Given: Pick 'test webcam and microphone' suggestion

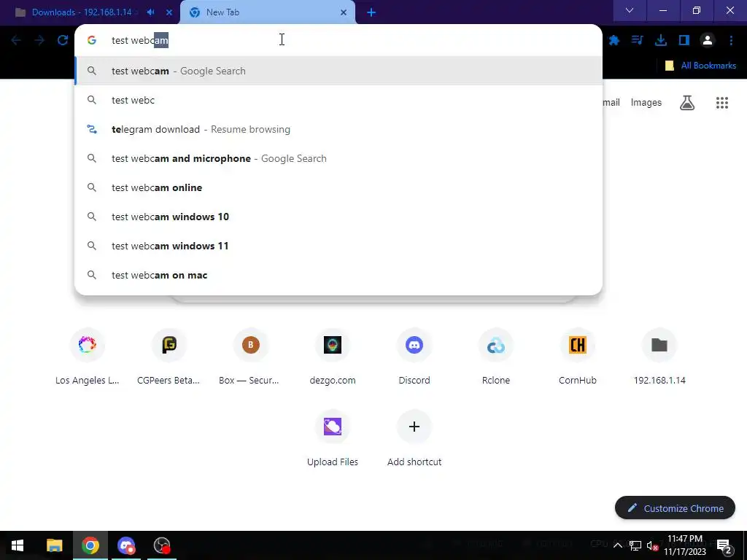Looking at the screenshot, I should coord(338,158).
